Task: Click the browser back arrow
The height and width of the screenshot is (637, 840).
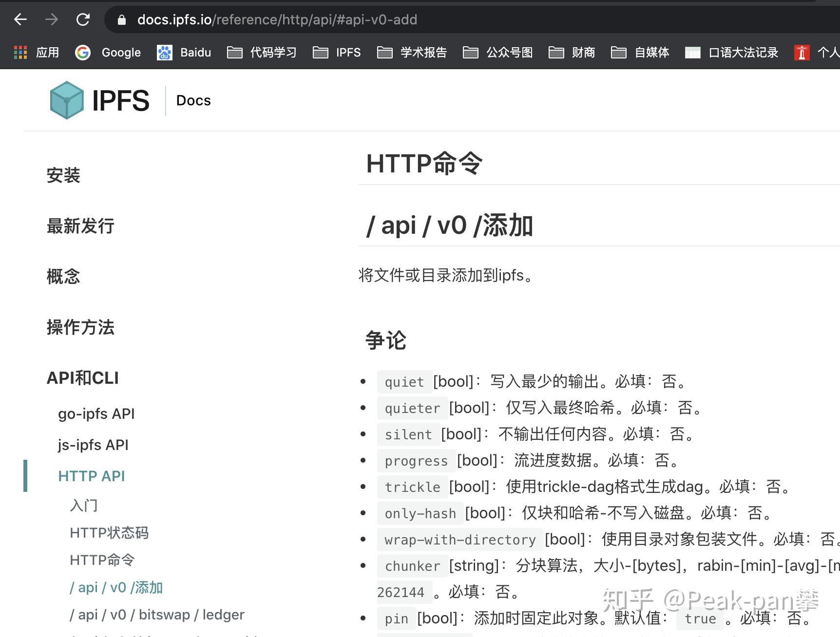Action: pyautogui.click(x=19, y=19)
